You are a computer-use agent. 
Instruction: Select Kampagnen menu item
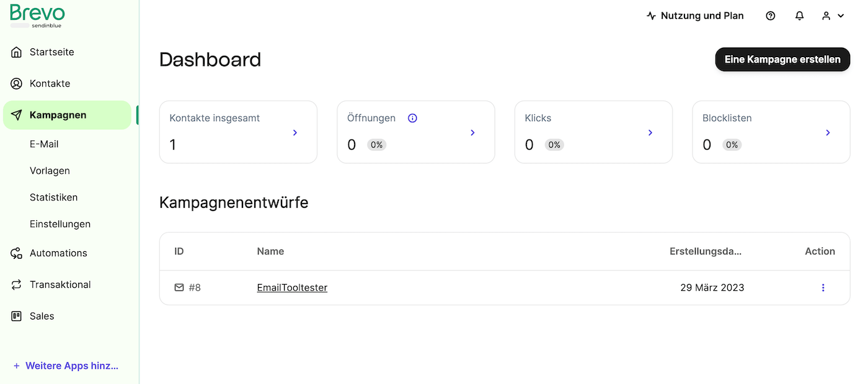pyautogui.click(x=67, y=115)
